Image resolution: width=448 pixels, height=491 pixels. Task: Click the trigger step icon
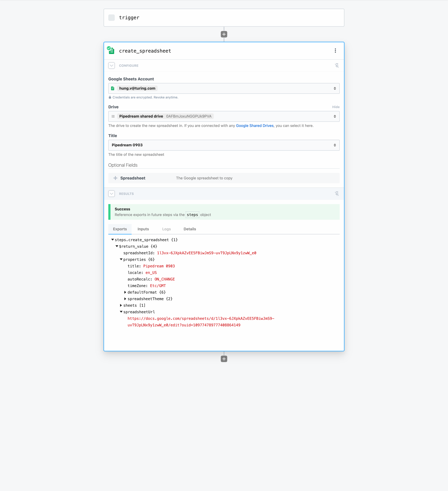[111, 17]
